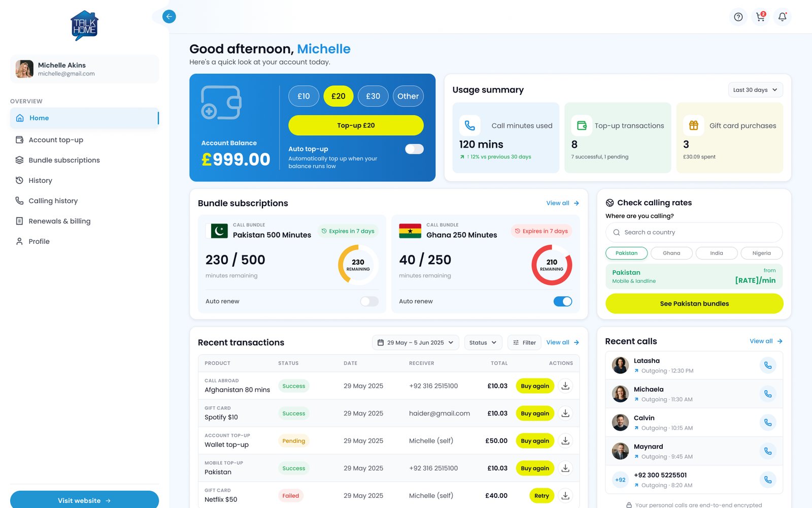This screenshot has width=812, height=508.
Task: Choose the Other top-up amount
Action: point(408,96)
